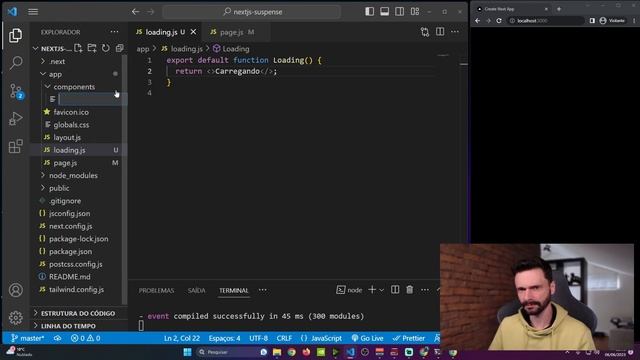Open editor more actions menu

455,32
